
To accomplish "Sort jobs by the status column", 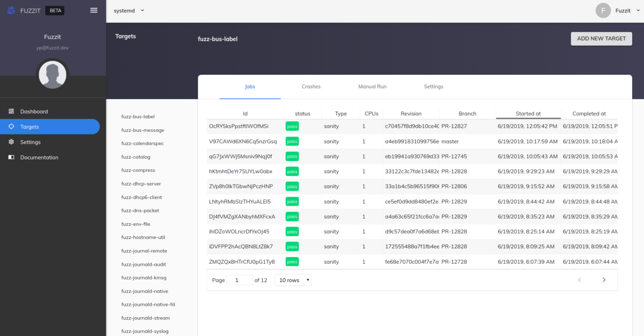I will tap(302, 113).
